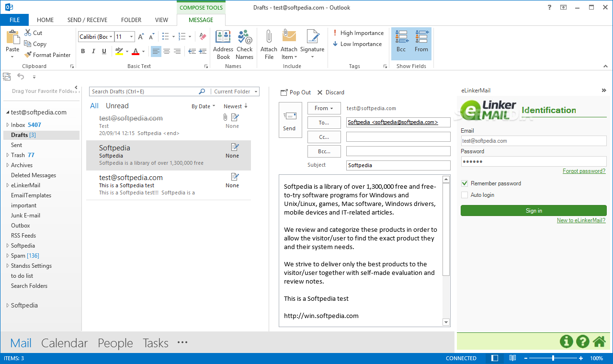Image resolution: width=613 pixels, height=364 pixels.
Task: Collapse the test@softpedia.com account tree
Action: [x=8, y=113]
